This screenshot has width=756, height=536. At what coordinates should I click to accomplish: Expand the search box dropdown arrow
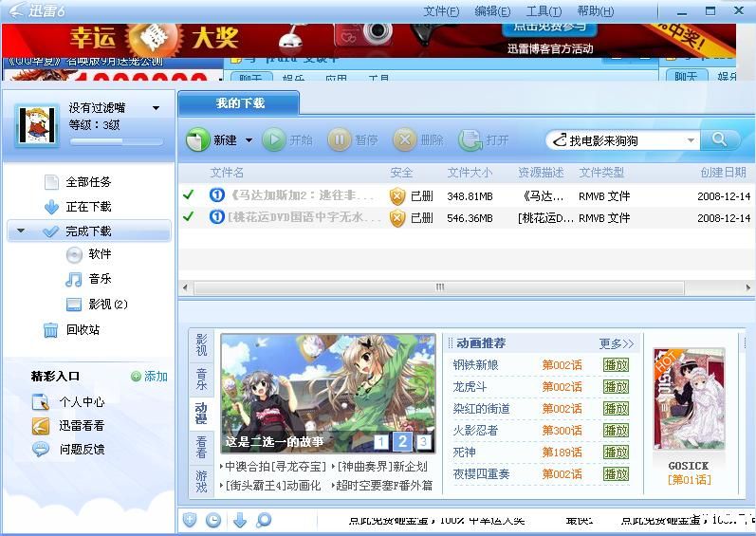click(x=691, y=140)
